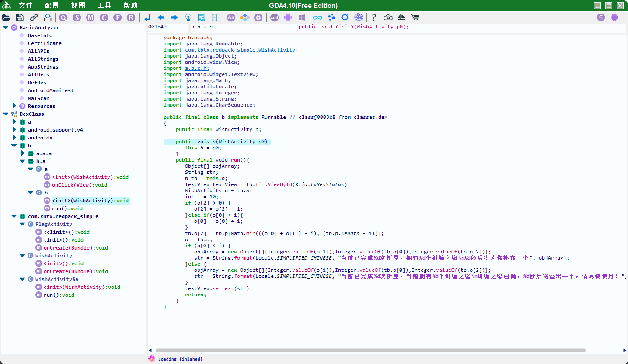Click the blue ring toolbar icon

tap(345, 17)
